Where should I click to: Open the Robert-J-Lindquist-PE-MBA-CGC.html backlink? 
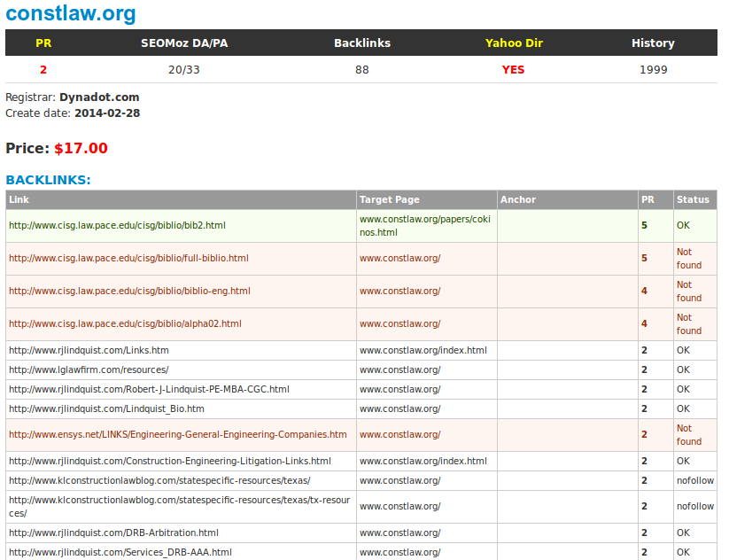click(x=149, y=389)
